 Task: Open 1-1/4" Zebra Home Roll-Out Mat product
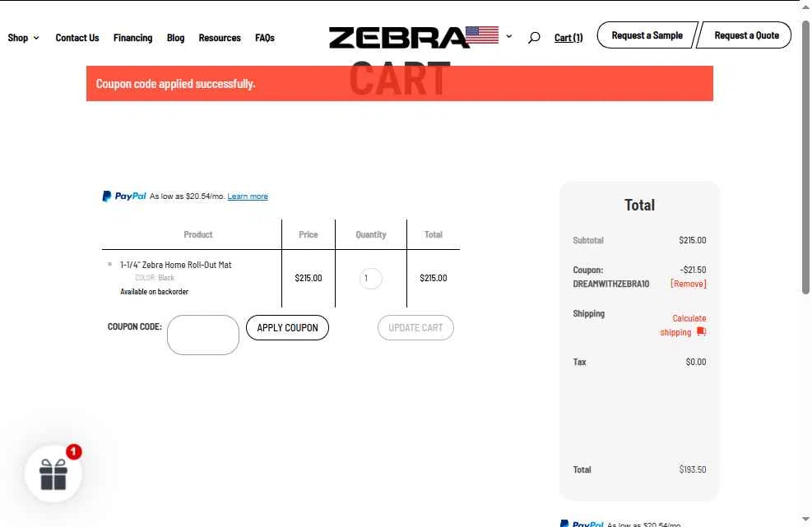(x=175, y=265)
